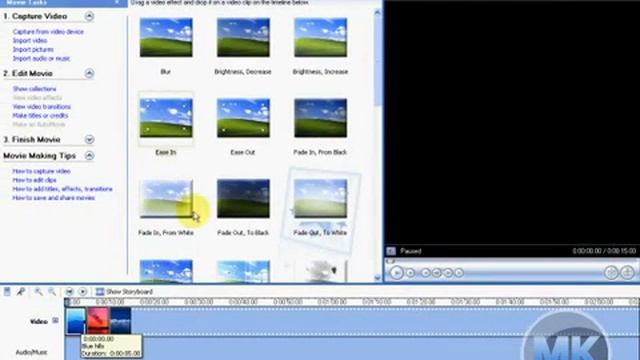Select the Ease Out effect
Screen dimensions: 640x360
tap(243, 118)
